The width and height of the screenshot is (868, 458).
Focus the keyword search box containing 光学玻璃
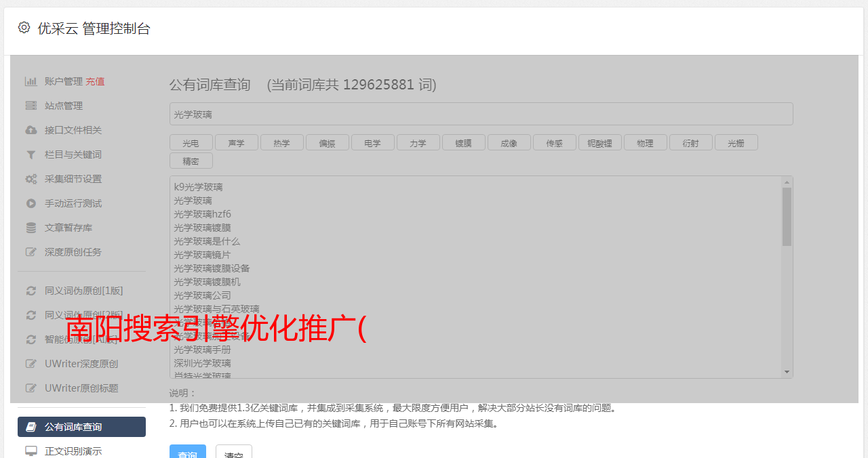coord(481,114)
